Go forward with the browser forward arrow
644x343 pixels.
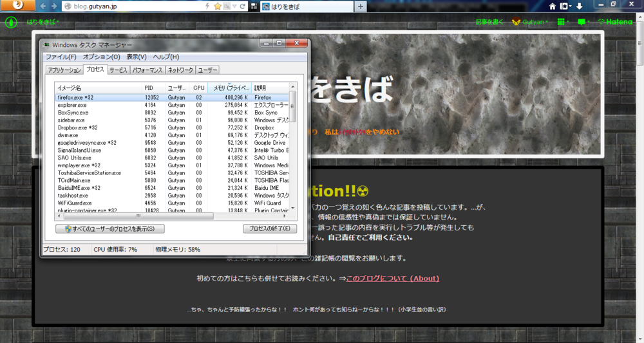click(54, 6)
